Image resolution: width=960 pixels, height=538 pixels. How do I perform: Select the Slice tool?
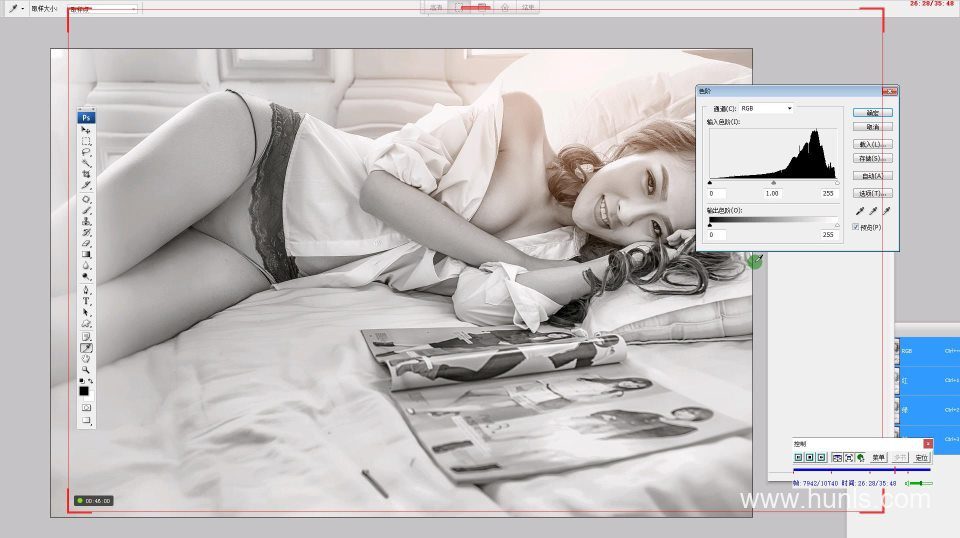point(86,185)
